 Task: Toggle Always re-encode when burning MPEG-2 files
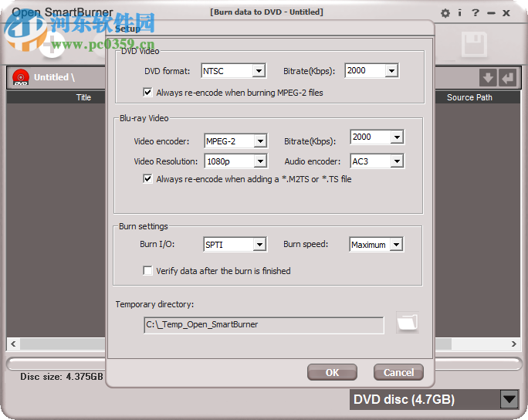147,93
